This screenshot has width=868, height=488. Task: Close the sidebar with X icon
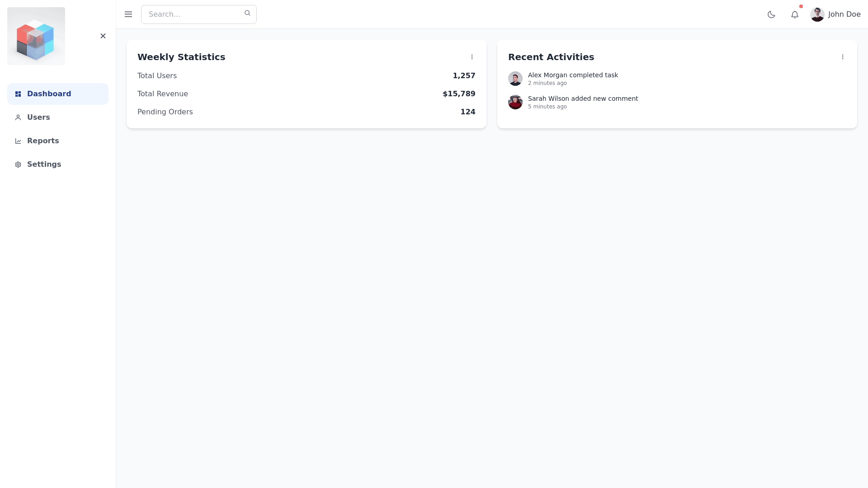point(103,36)
